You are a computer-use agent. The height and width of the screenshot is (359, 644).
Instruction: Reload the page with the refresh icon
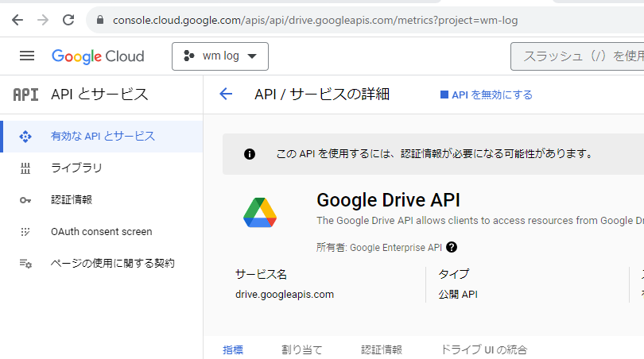[68, 19]
